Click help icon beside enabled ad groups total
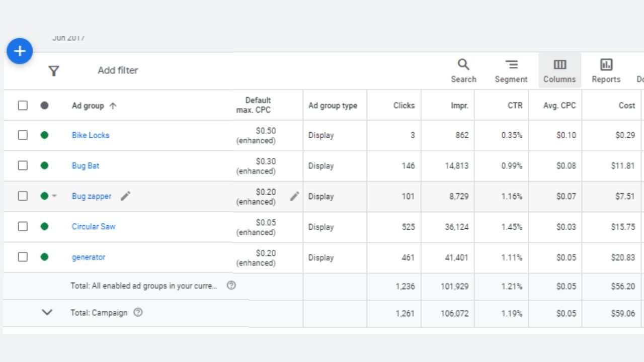The image size is (644, 362). [x=231, y=285]
